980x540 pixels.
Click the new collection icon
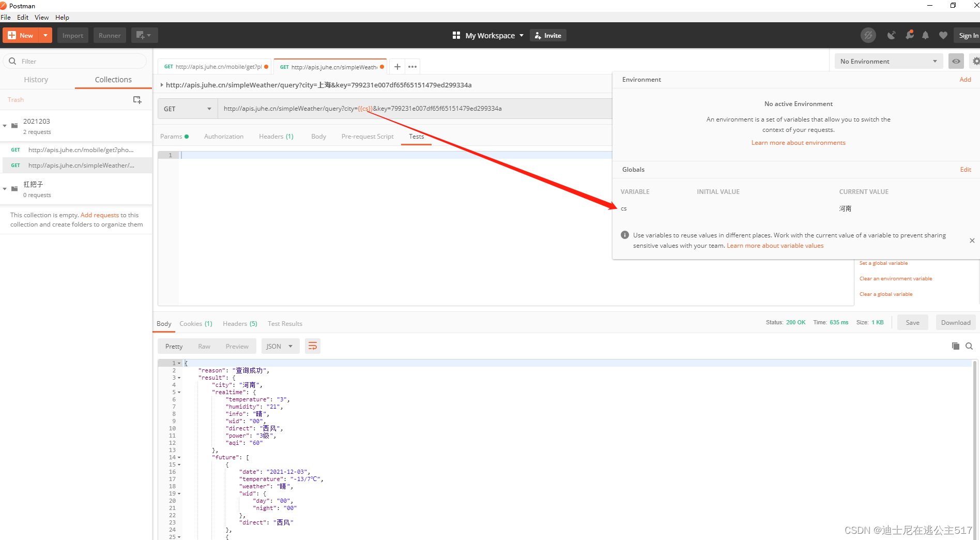tap(137, 99)
